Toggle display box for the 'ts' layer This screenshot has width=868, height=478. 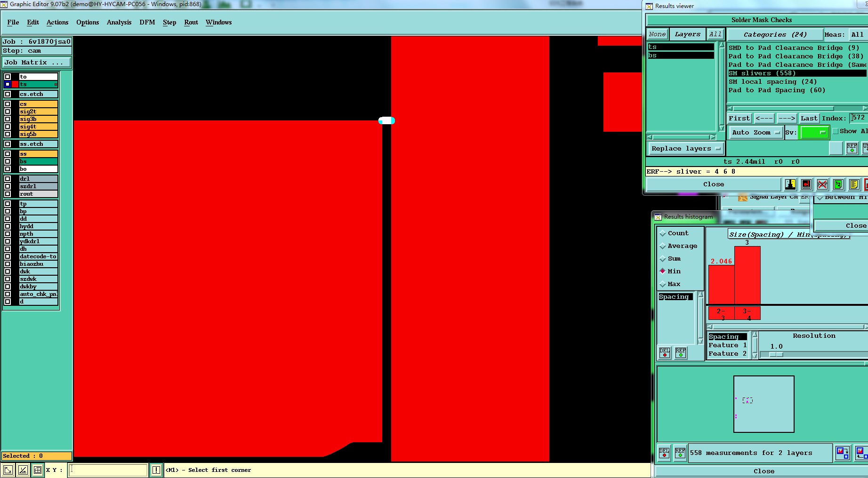[8, 84]
